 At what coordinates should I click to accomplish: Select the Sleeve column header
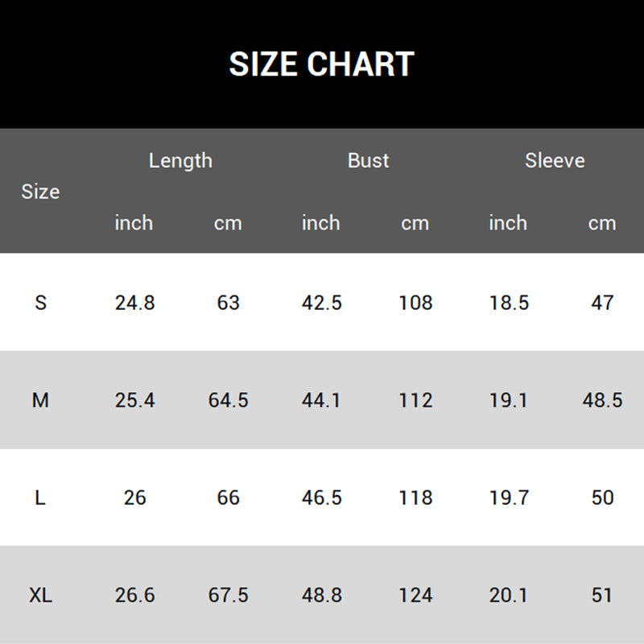555,160
